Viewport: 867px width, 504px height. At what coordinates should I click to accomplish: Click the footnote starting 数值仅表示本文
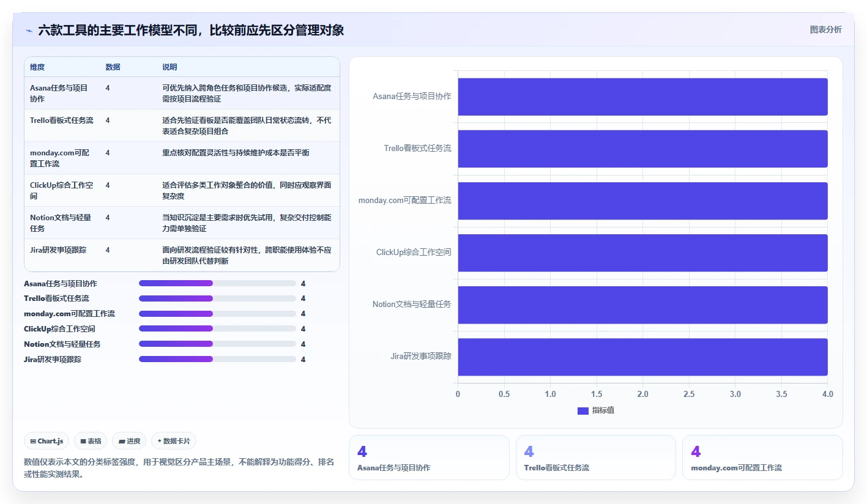point(179,468)
